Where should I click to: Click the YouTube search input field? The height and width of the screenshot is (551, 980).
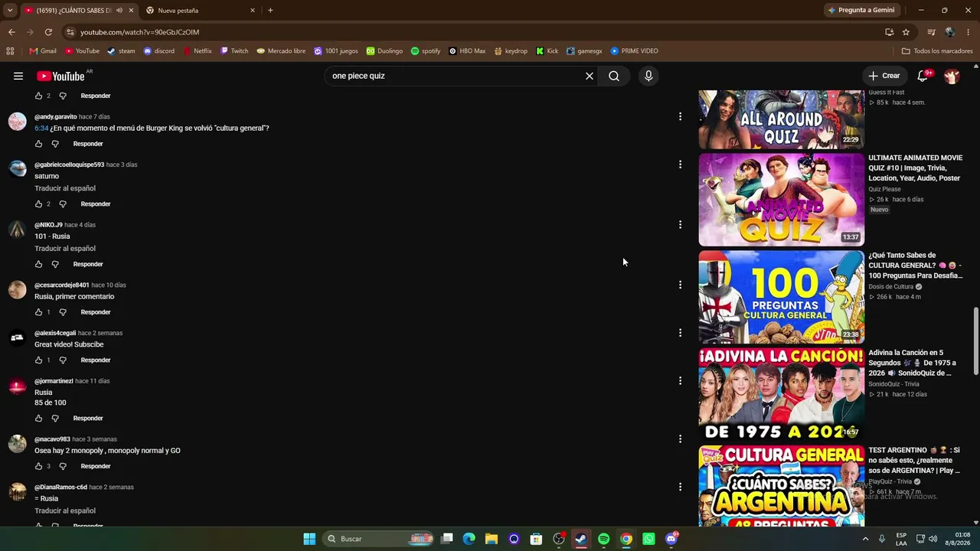pyautogui.click(x=452, y=76)
